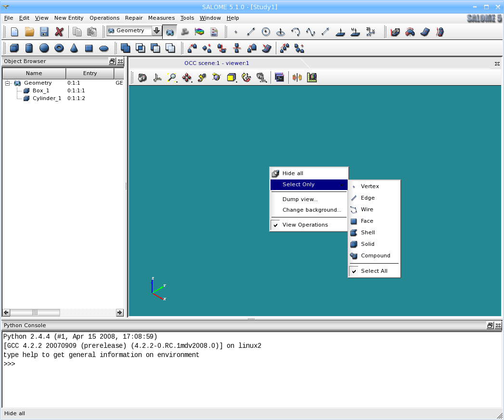
Task: Click the boolean Fuse icon
Action: click(125, 48)
